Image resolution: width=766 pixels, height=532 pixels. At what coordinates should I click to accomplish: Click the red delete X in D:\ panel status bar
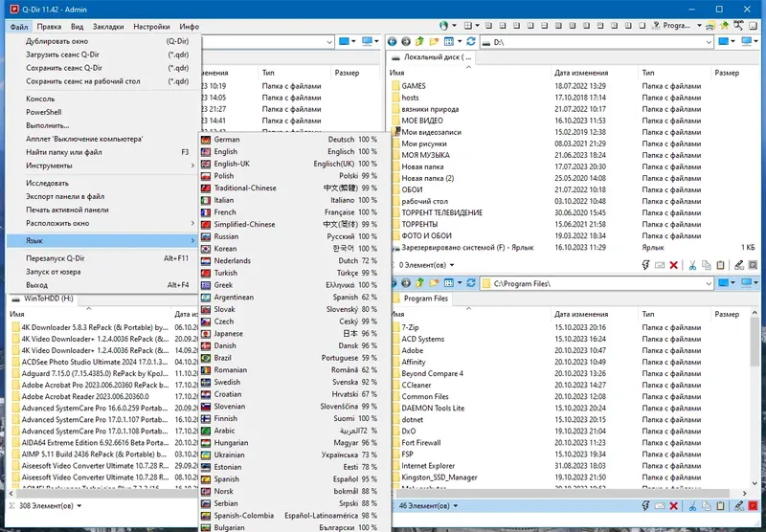click(x=674, y=265)
